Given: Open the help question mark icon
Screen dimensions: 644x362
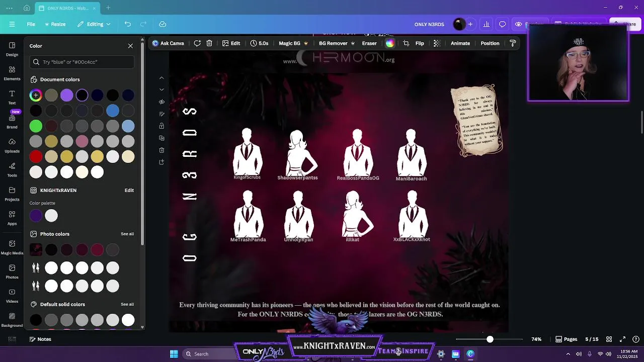Looking at the screenshot, I should coord(636,339).
